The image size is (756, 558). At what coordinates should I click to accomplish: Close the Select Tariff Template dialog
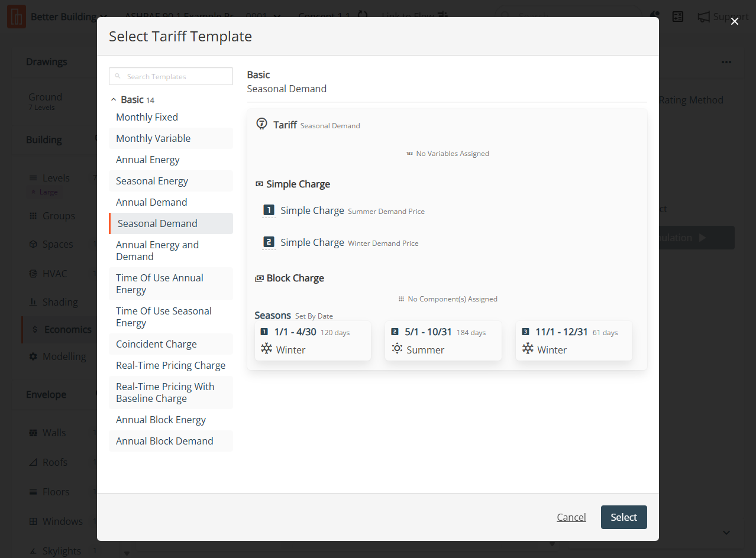734,21
